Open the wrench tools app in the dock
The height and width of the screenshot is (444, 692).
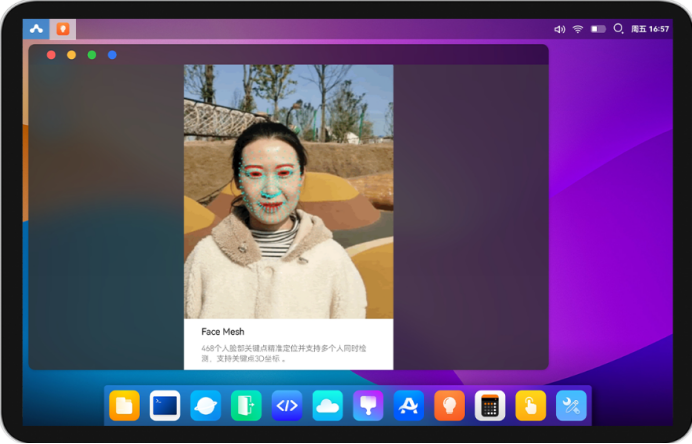click(x=571, y=405)
